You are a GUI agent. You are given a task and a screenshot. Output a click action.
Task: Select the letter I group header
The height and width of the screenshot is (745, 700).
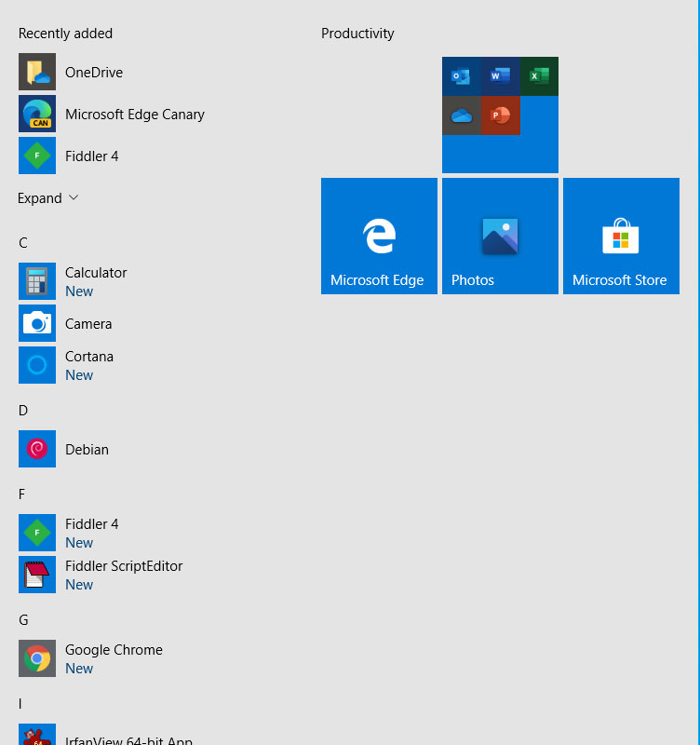pyautogui.click(x=20, y=704)
